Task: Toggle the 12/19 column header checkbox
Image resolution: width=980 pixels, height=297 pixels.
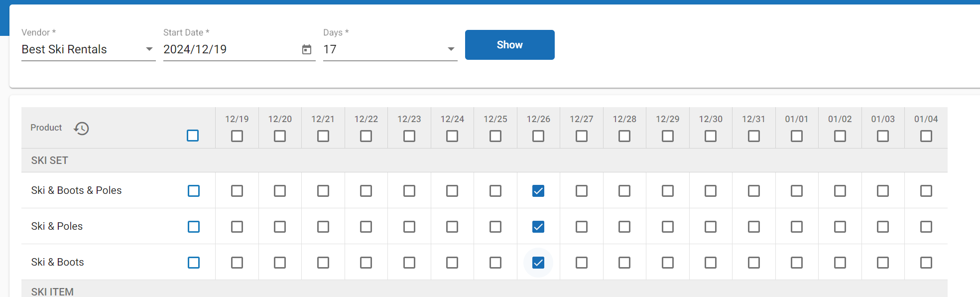Action: coord(237,136)
